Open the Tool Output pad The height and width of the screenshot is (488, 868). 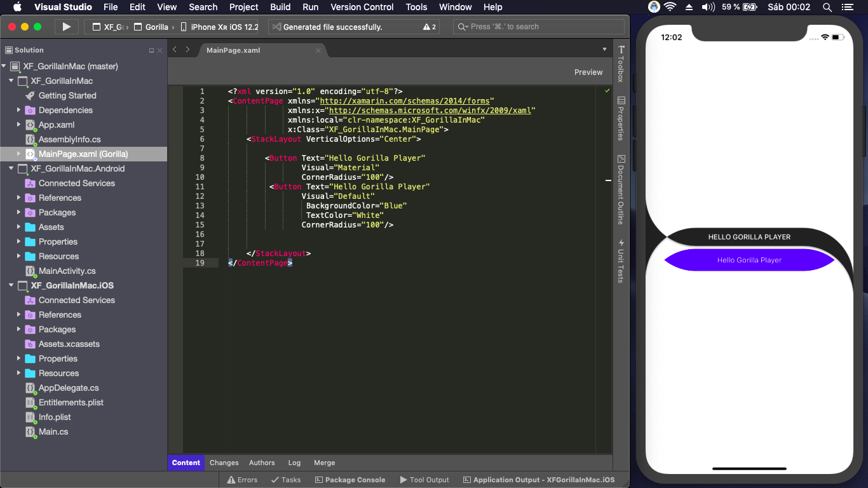[424, 480]
